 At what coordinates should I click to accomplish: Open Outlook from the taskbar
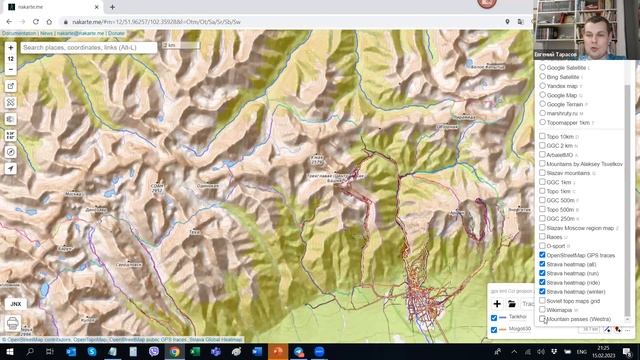point(71,351)
